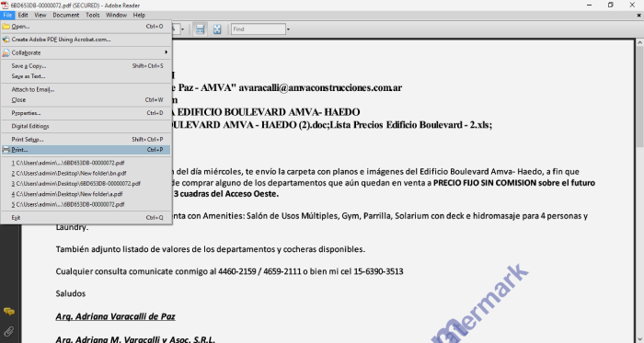Open the Window menu
Viewport: 644px width, 343px height.
click(116, 15)
